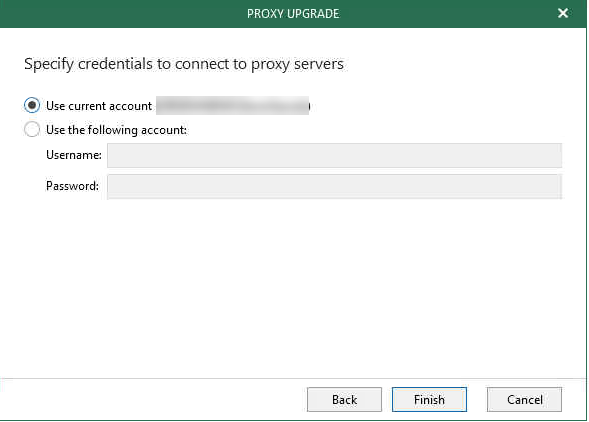Click the PROXY UPGRADE title bar text
This screenshot has height=422, width=589.
tap(293, 14)
